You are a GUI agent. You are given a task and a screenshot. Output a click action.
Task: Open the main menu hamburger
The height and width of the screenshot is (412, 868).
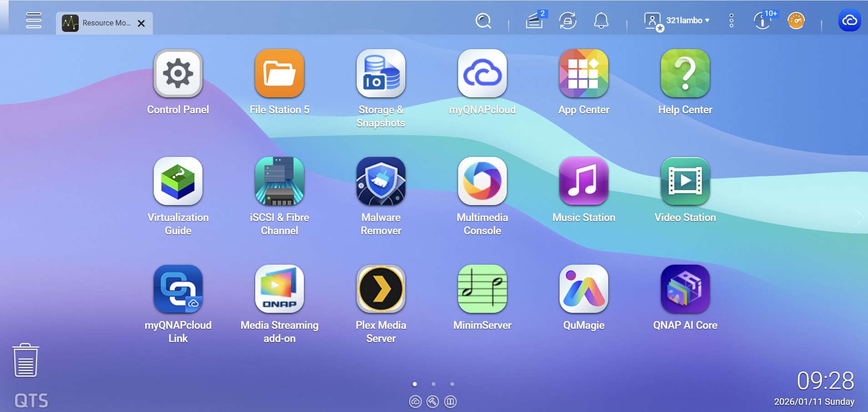point(34,20)
